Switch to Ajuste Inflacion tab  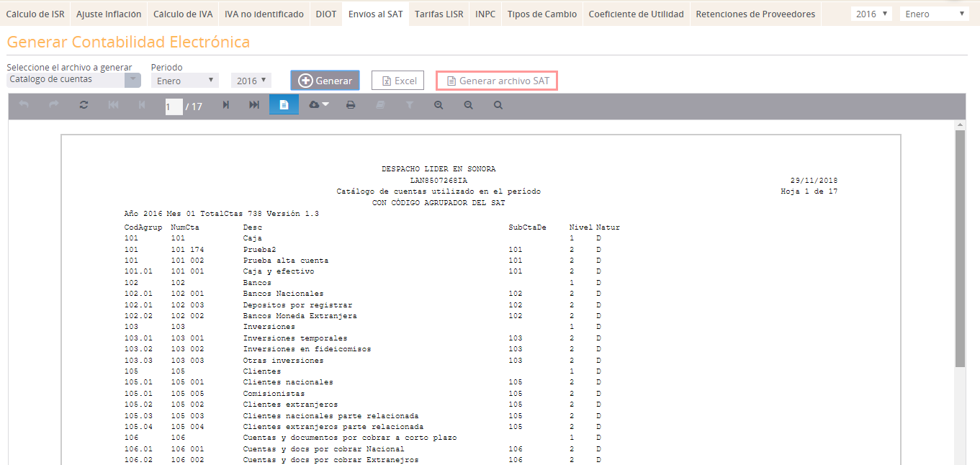point(109,14)
